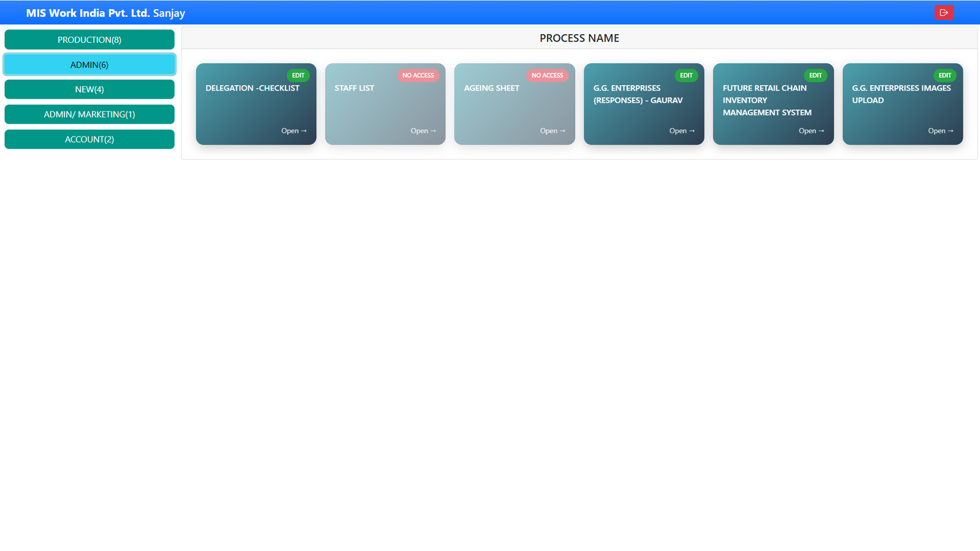980x551 pixels.
Task: Click the EDIT badge on Delegation-Checklist
Action: 298,75
